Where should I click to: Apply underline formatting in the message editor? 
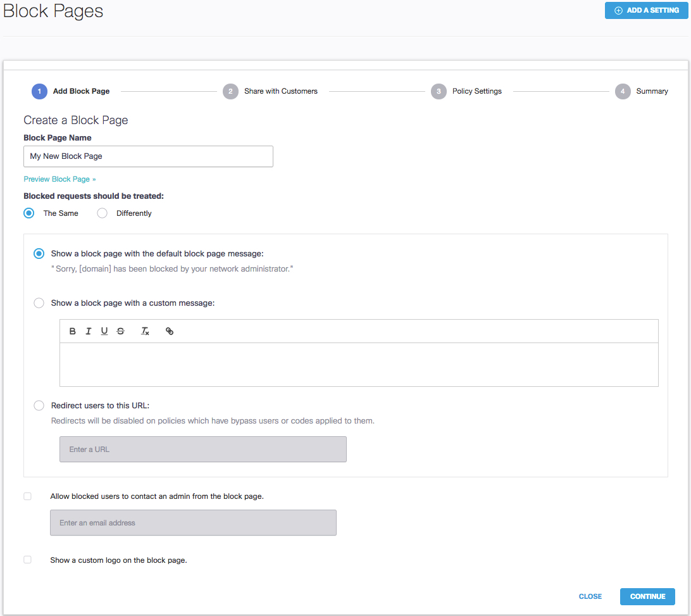pos(104,330)
